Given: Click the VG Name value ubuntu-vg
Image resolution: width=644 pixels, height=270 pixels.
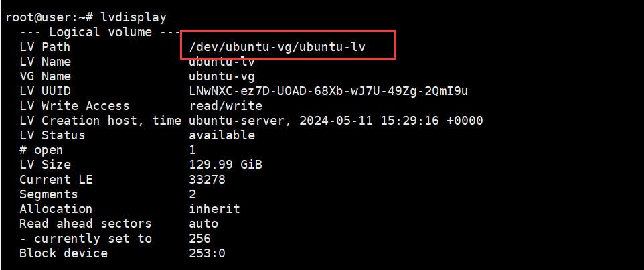Looking at the screenshot, I should [222, 76].
